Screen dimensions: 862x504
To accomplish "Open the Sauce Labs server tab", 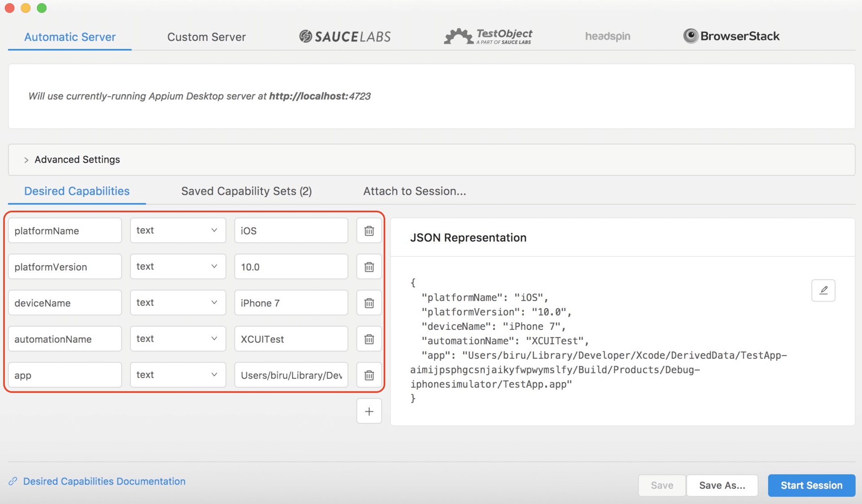I will pyautogui.click(x=345, y=36).
